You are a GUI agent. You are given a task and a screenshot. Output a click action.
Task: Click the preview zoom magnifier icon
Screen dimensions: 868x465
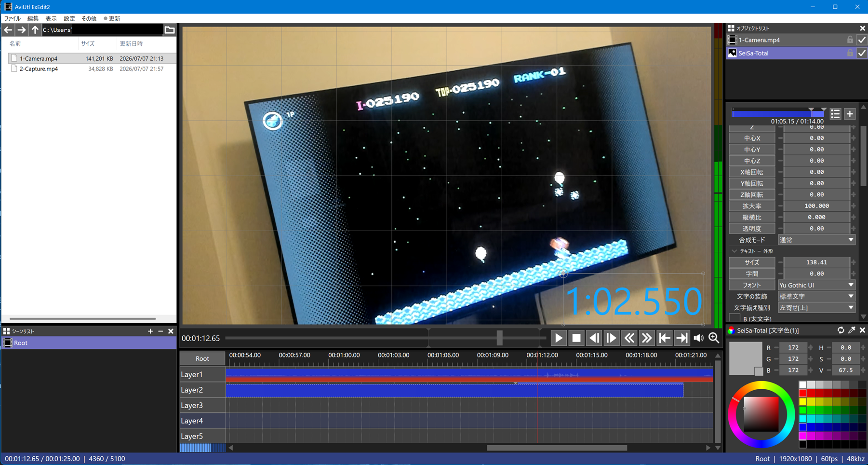tap(714, 338)
